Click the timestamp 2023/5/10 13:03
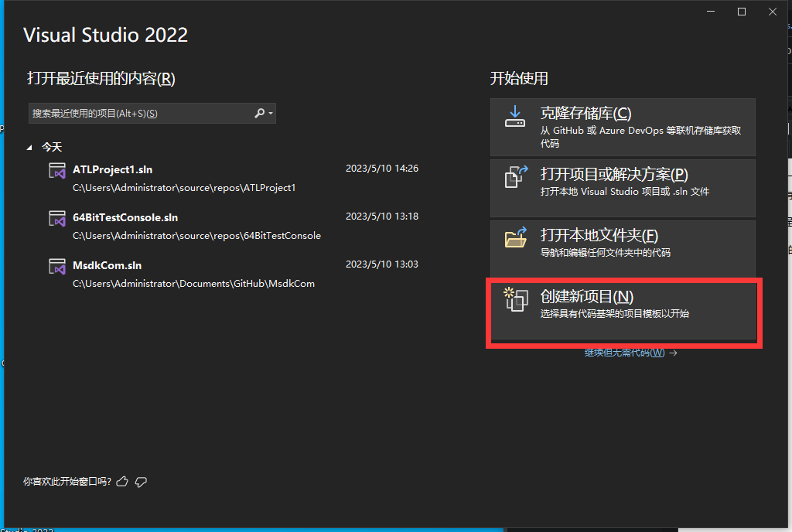 click(x=382, y=264)
